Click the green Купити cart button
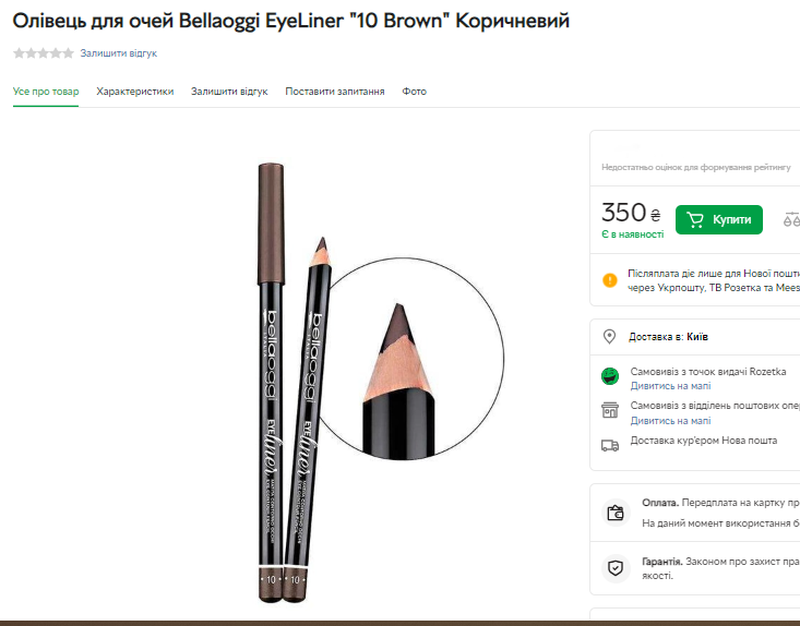The width and height of the screenshot is (800, 626). coord(719,219)
